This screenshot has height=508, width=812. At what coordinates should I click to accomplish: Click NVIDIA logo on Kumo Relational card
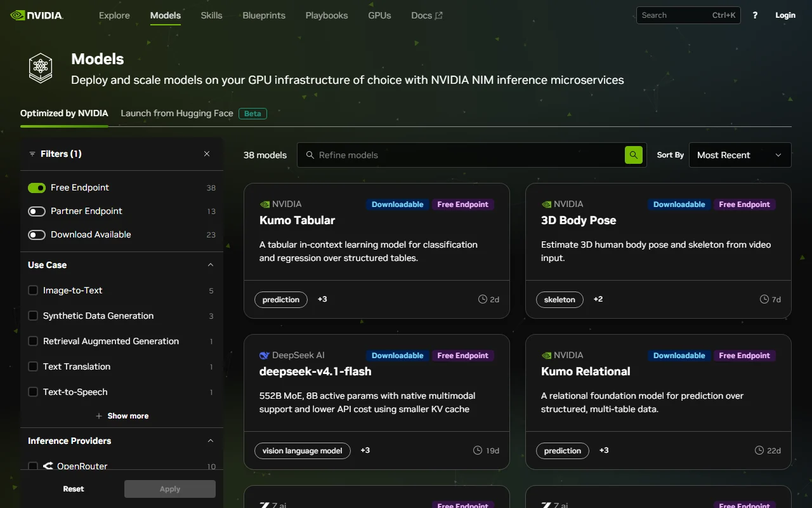pyautogui.click(x=546, y=356)
